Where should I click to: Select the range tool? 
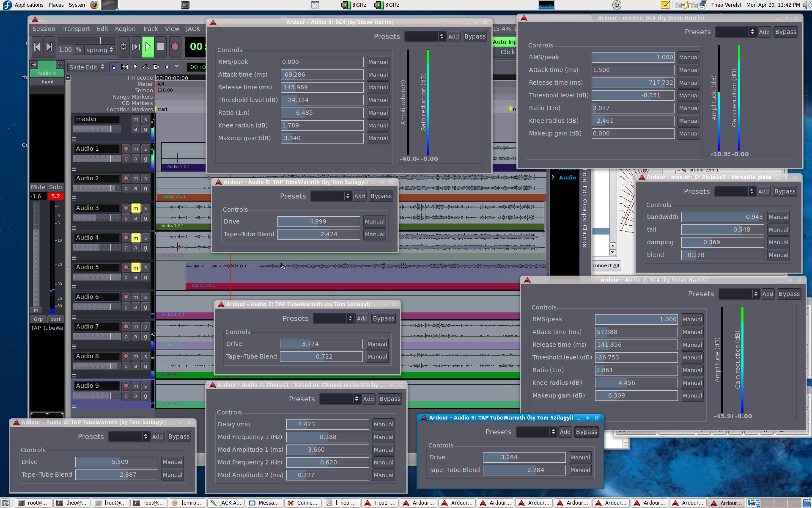[125, 67]
